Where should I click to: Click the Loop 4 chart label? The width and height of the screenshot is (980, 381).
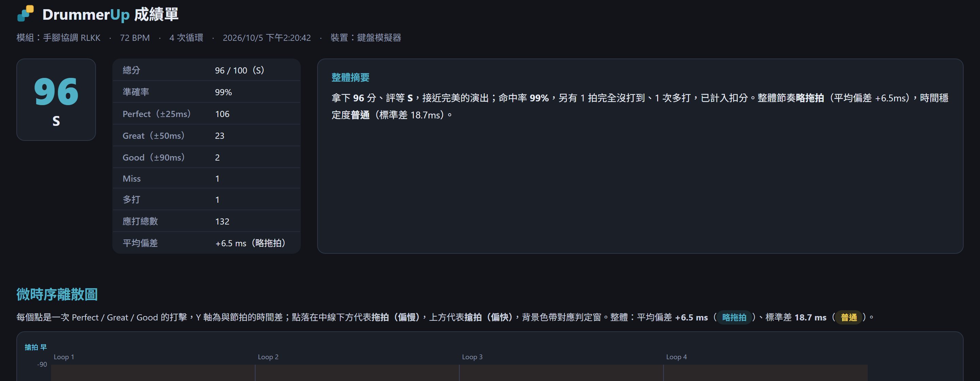tap(676, 357)
